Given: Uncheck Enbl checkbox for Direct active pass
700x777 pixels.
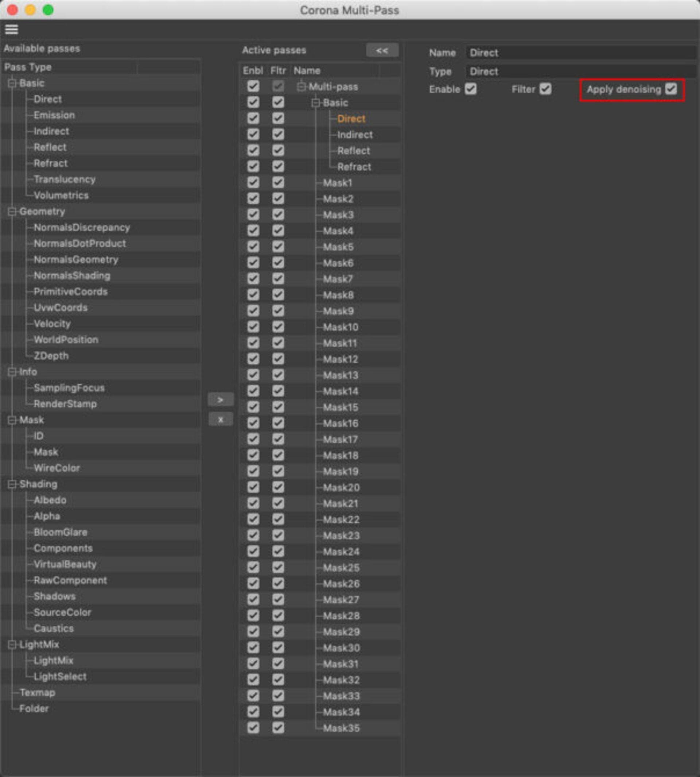Looking at the screenshot, I should pos(253,119).
